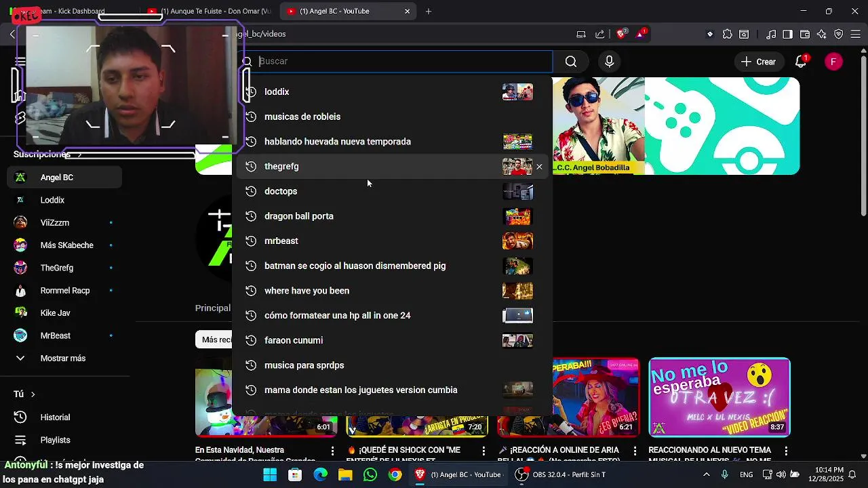Select 'hablando huevada nueva temporada' suggestion
Viewport: 868px width, 488px height.
(392, 142)
